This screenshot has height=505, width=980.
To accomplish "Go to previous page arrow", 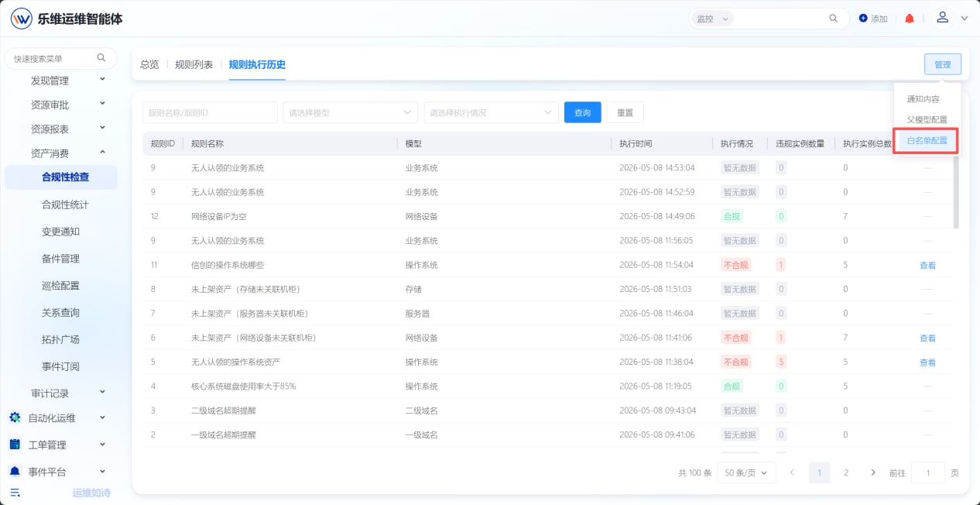I will [792, 472].
